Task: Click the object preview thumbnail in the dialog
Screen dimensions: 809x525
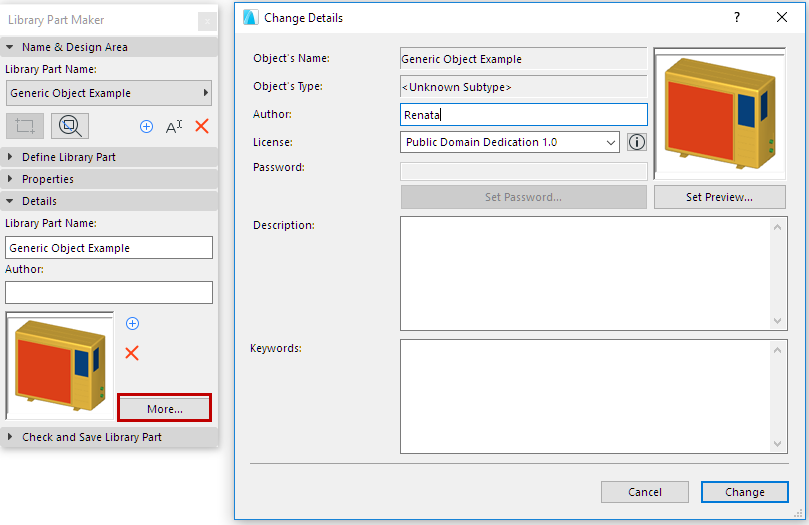Action: (719, 113)
